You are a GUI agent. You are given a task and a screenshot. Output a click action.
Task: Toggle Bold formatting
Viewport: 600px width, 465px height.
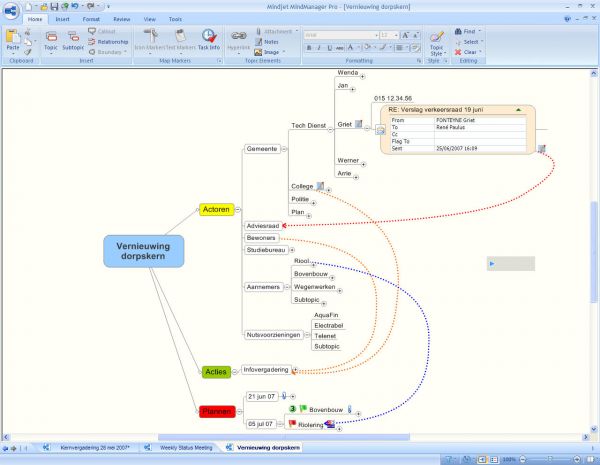[x=309, y=48]
